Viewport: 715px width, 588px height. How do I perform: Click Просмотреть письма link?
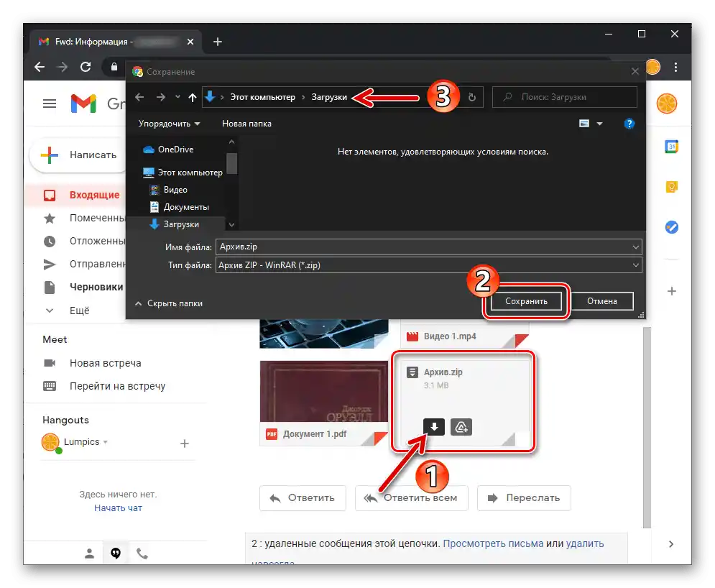[493, 543]
